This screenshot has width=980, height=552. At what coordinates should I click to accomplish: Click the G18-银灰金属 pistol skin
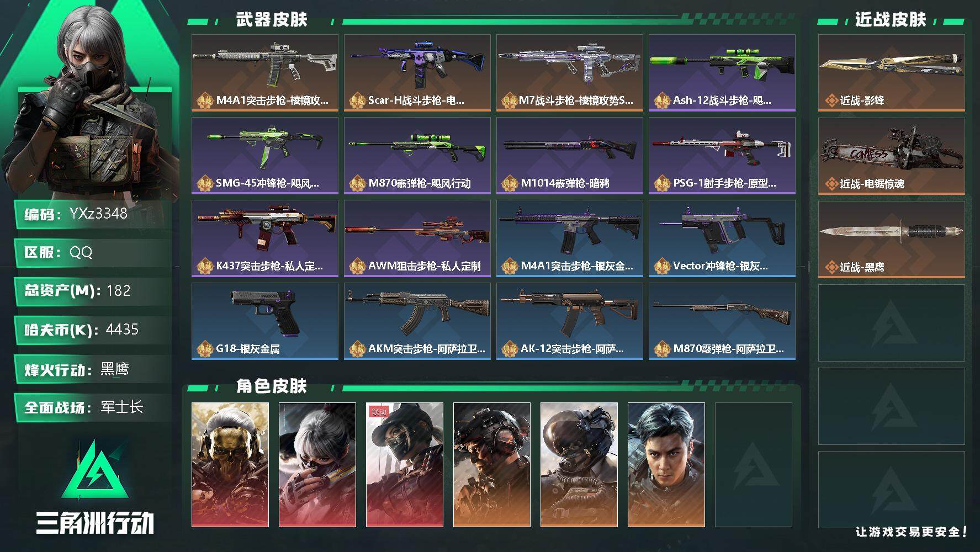[265, 321]
